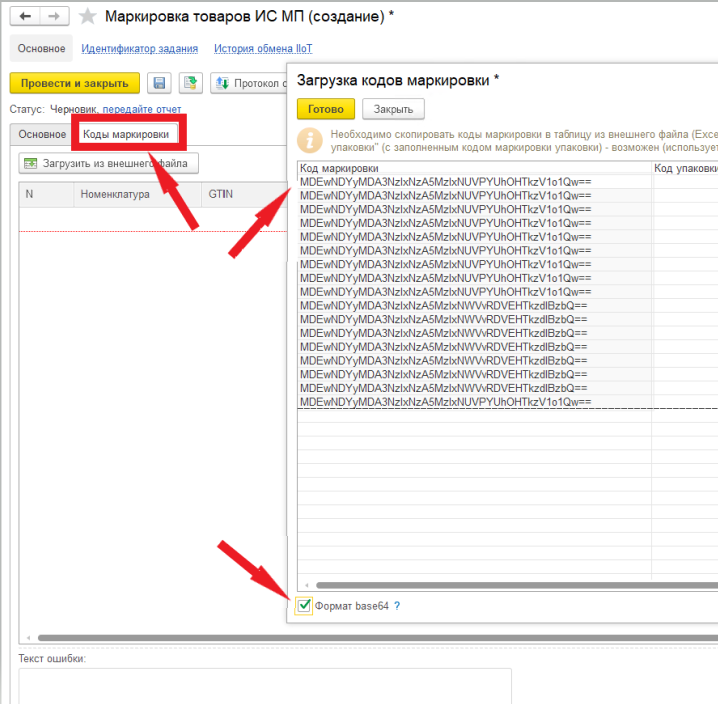The height and width of the screenshot is (704, 718).
Task: Save document using the floppy disk icon
Action: pos(159,83)
